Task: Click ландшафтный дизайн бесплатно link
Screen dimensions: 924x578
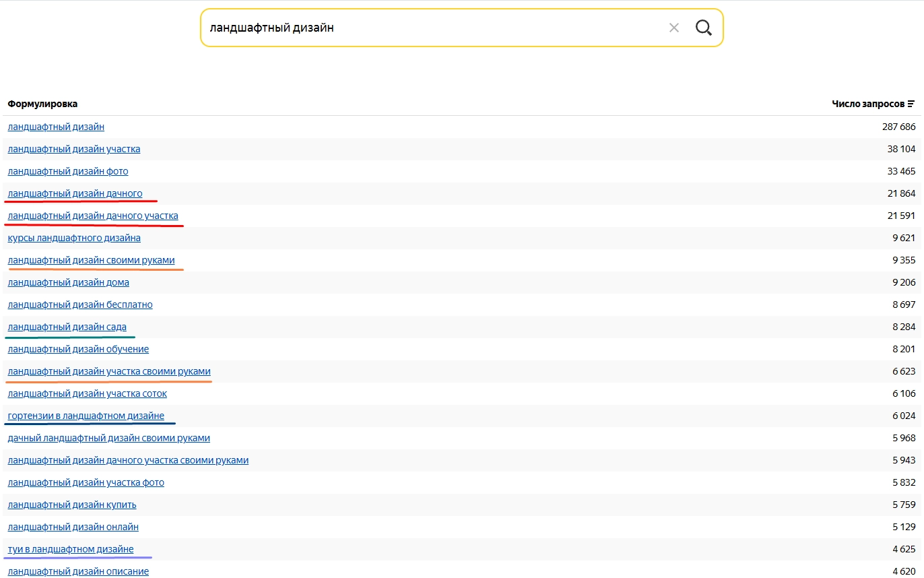Action: pos(80,304)
